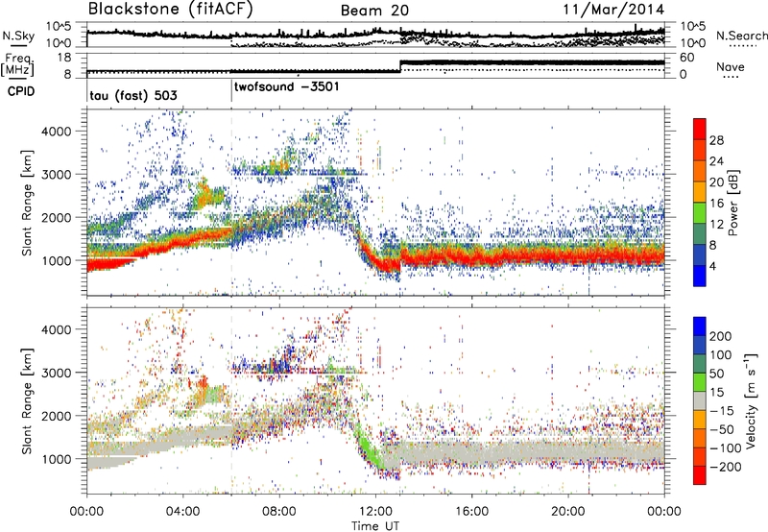The width and height of the screenshot is (768, 532).
Task: Click the 'CPID' row label
Action: [x=21, y=91]
